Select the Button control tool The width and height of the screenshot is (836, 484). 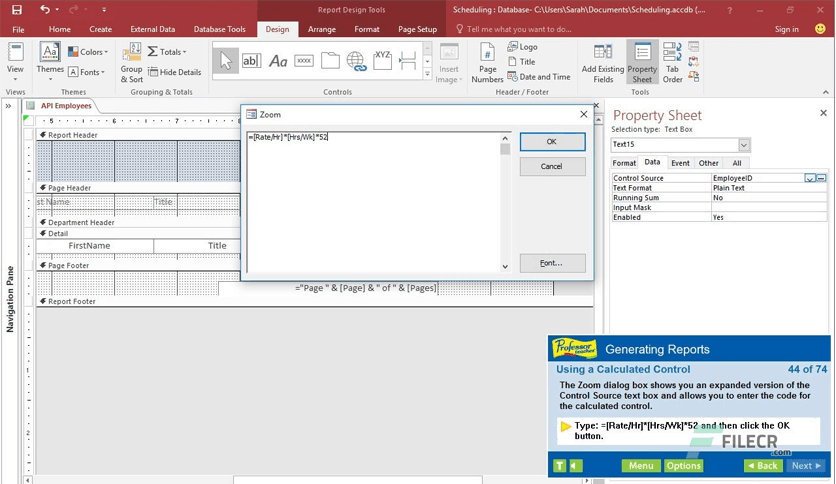coord(304,61)
